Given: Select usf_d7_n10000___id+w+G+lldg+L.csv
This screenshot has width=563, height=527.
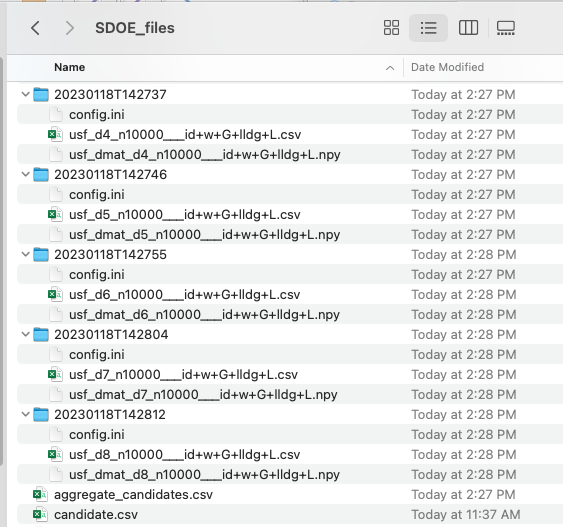Looking at the screenshot, I should pos(183,375).
